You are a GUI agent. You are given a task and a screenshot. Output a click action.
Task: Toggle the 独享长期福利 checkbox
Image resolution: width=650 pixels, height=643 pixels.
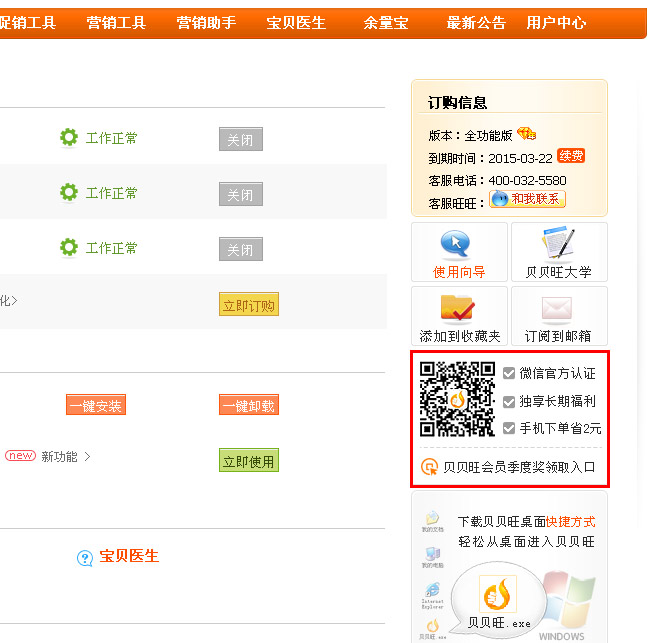tap(509, 401)
